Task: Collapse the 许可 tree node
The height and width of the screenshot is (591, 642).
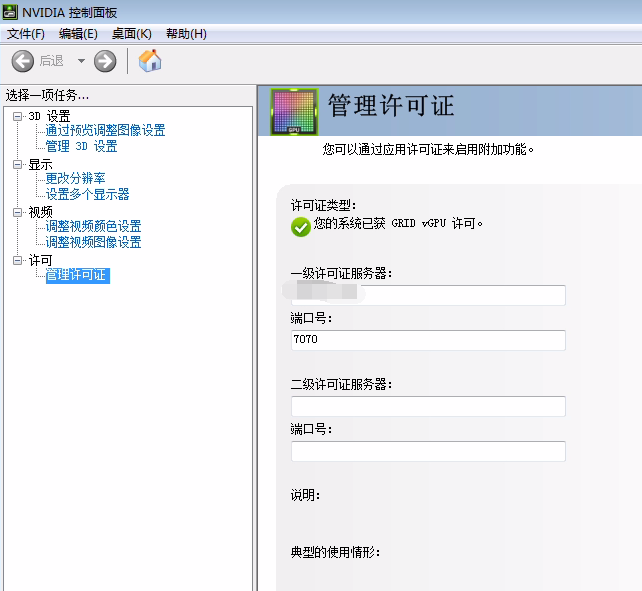Action: (x=17, y=260)
